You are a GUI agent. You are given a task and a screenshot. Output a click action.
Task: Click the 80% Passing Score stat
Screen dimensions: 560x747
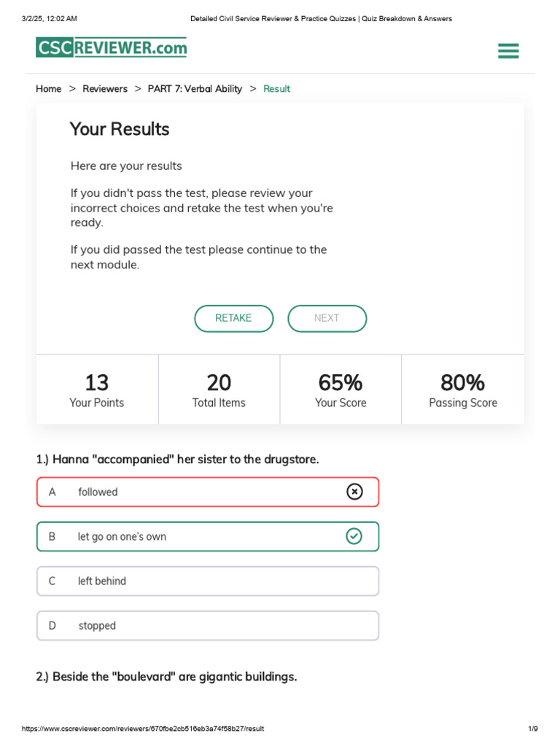coord(463,390)
